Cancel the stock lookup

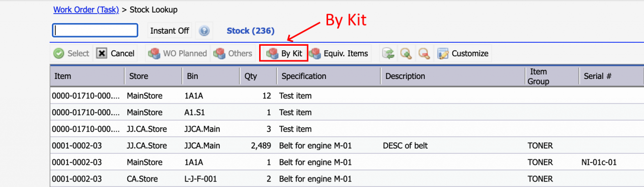(116, 53)
